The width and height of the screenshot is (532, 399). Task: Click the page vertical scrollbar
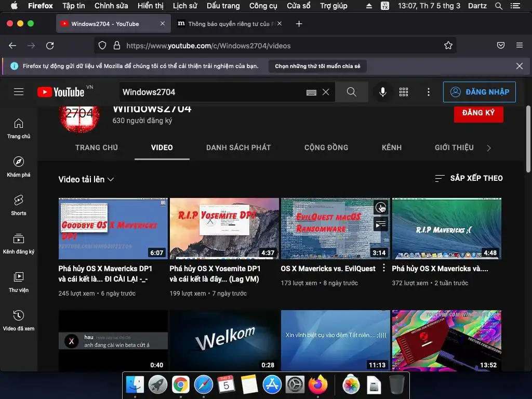click(528, 139)
